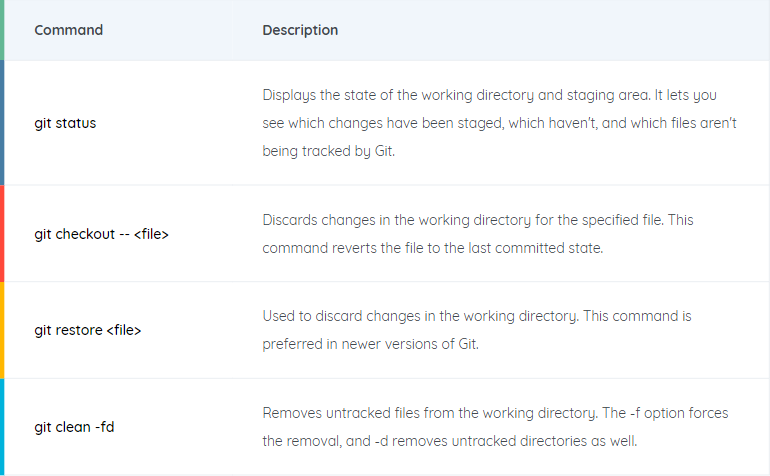The height and width of the screenshot is (476, 770).
Task: Click the git checkout description text
Action: tap(478, 234)
